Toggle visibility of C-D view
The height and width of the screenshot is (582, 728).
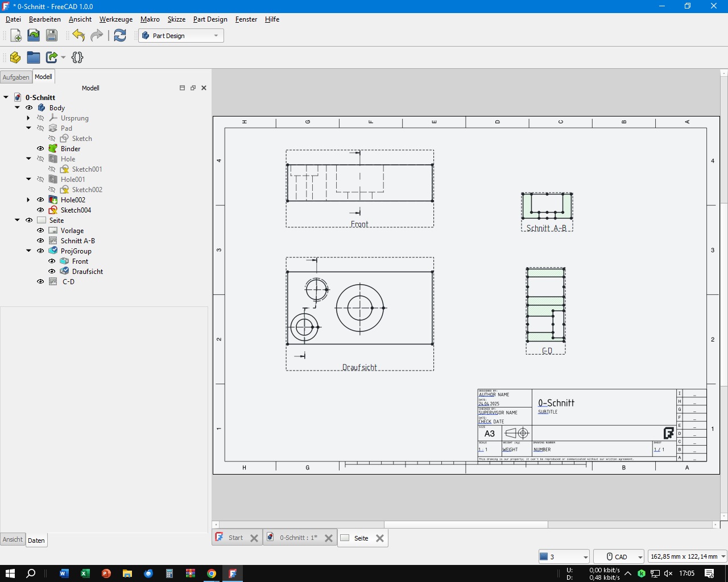pos(40,281)
